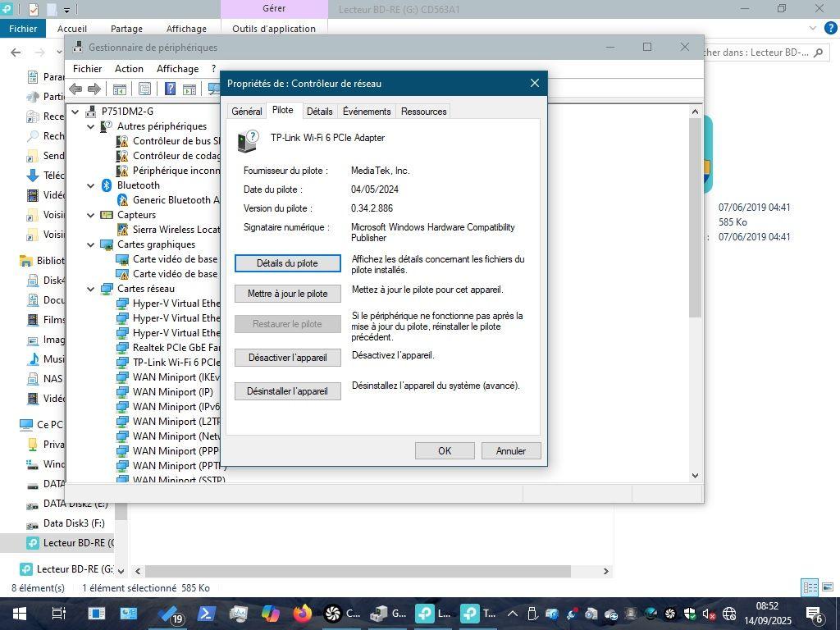Switch to the Détails tab
The height and width of the screenshot is (630, 840).
coord(319,112)
